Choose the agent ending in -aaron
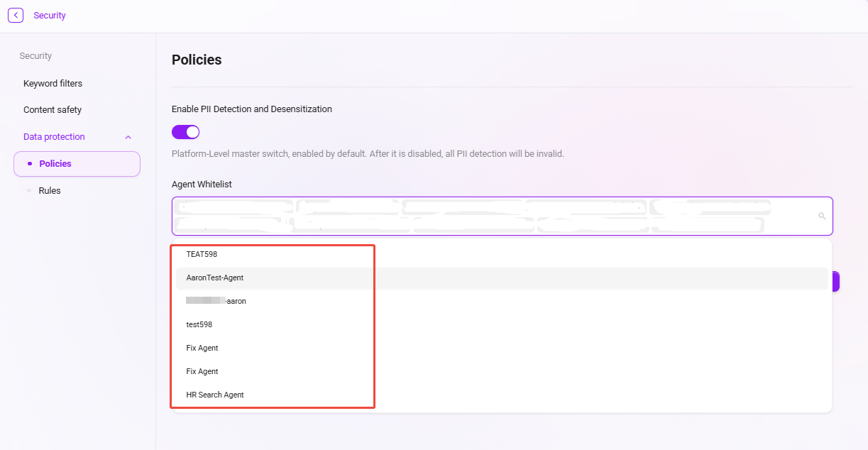 [x=502, y=301]
